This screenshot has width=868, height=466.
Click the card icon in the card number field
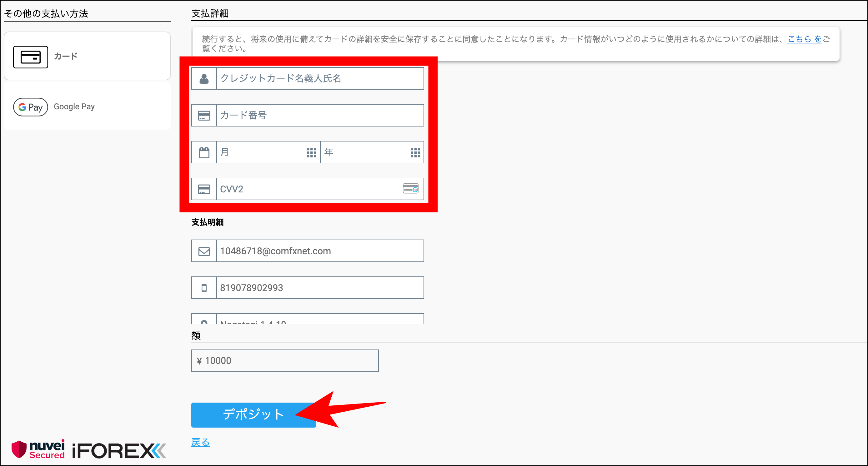tap(204, 115)
